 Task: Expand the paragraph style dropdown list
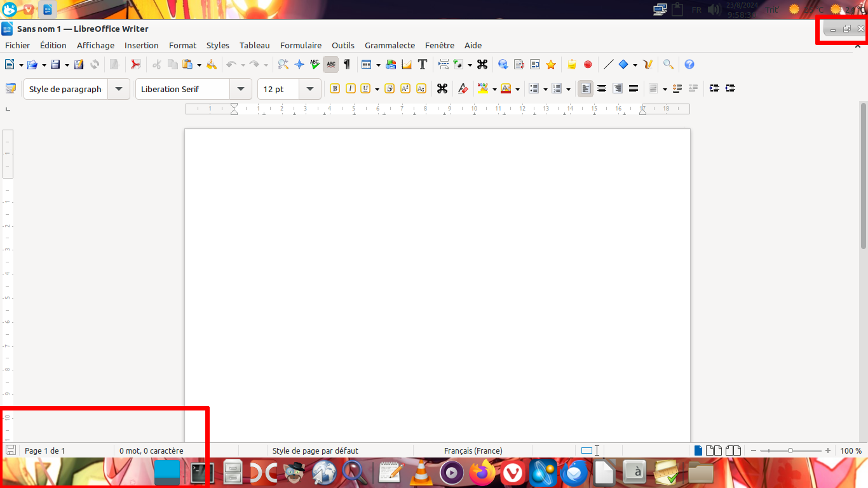[119, 89]
